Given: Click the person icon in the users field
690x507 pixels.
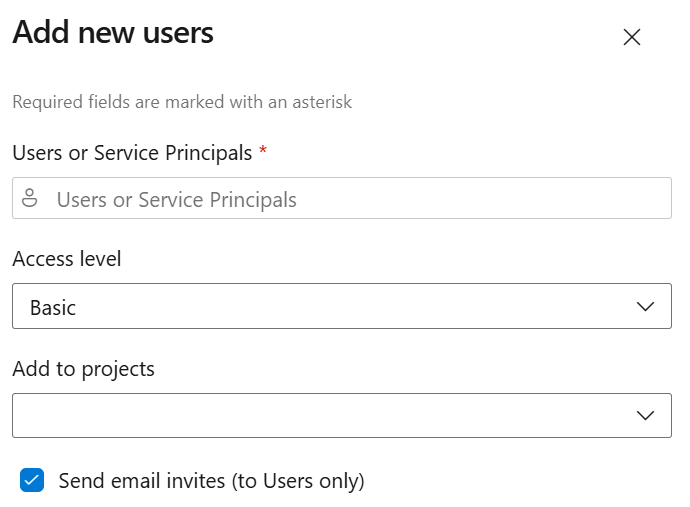Looking at the screenshot, I should [x=29, y=198].
